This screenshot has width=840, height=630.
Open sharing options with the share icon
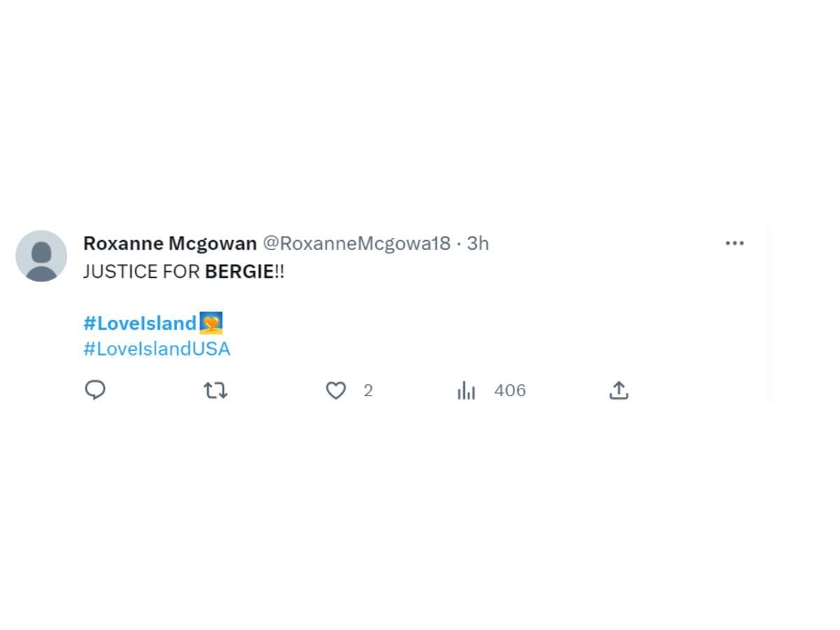[x=619, y=391]
